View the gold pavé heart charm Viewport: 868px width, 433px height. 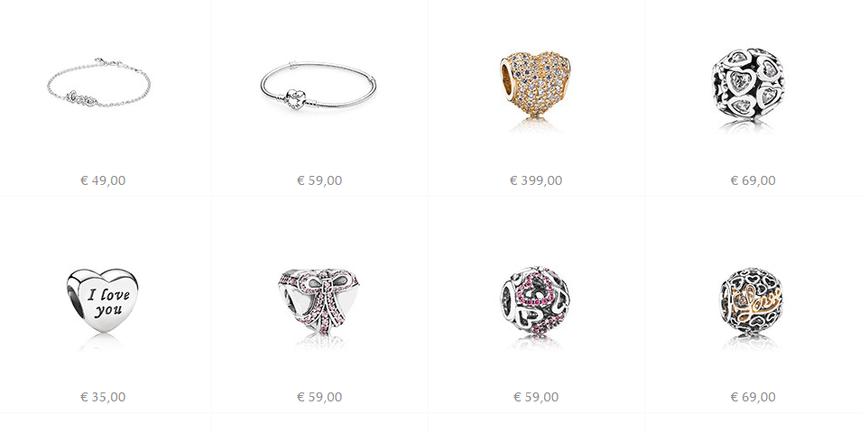[x=535, y=85]
